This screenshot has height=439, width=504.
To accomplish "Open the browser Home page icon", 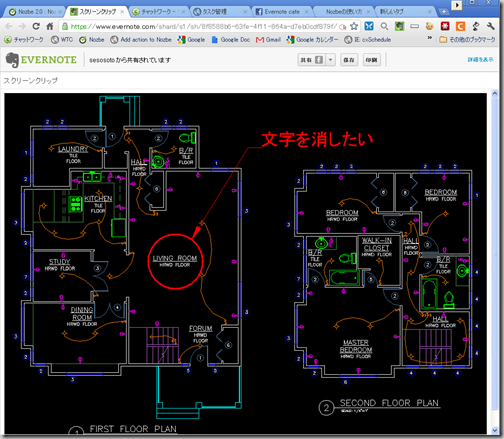I will click(50, 26).
